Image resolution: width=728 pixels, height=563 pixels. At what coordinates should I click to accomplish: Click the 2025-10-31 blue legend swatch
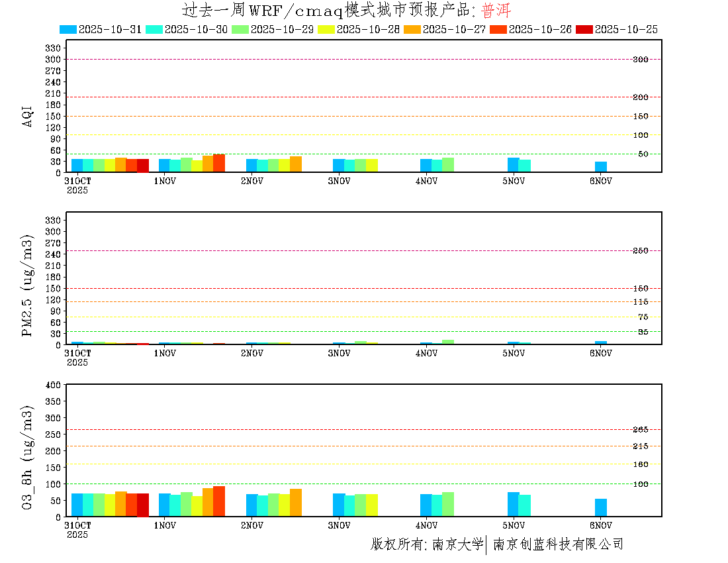pyautogui.click(x=68, y=29)
